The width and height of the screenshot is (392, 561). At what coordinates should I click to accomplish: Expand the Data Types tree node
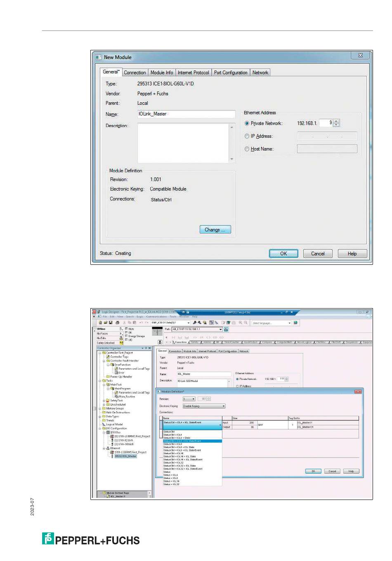99,416
